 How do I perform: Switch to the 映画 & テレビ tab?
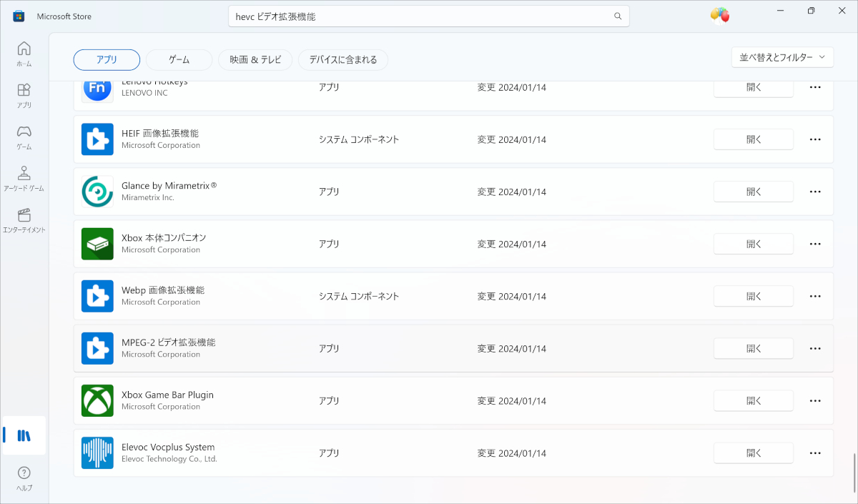click(255, 60)
